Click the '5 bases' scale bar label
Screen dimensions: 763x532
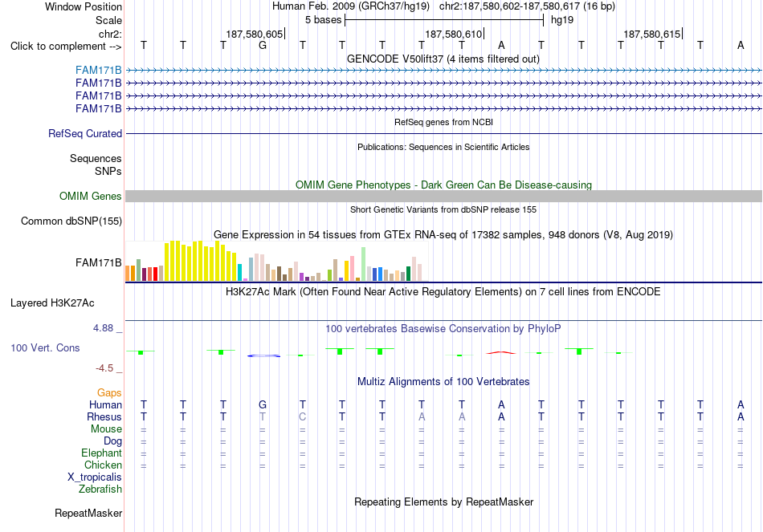[323, 20]
